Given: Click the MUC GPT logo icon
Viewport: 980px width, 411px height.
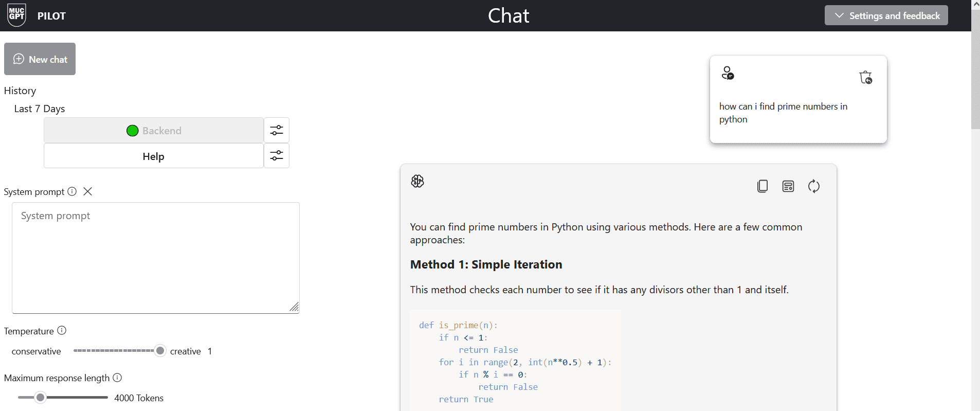Looking at the screenshot, I should [x=17, y=15].
